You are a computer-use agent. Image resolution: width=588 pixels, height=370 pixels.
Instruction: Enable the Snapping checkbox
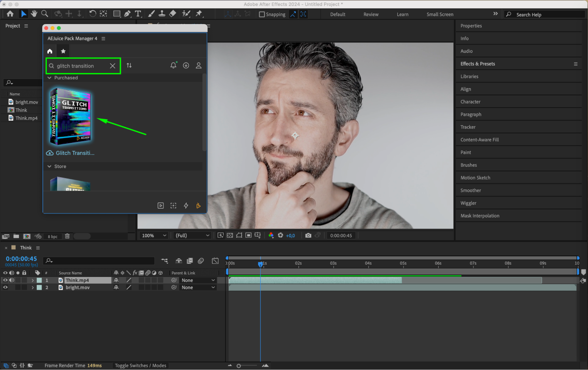coord(261,14)
